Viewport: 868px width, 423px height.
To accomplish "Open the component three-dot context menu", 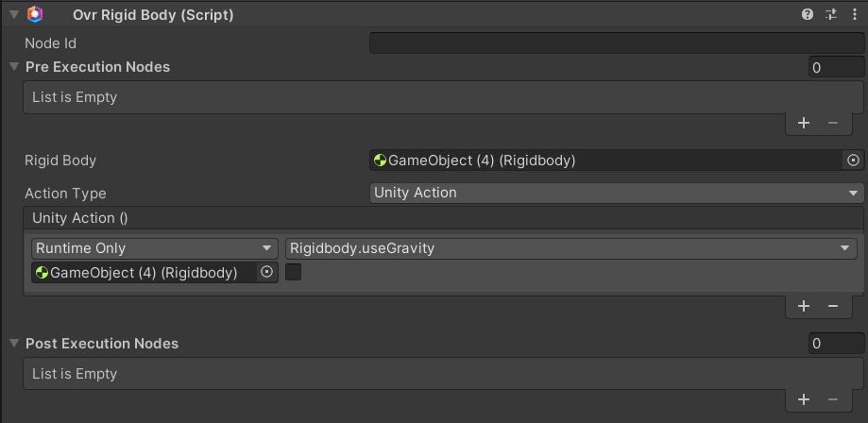I will 854,15.
